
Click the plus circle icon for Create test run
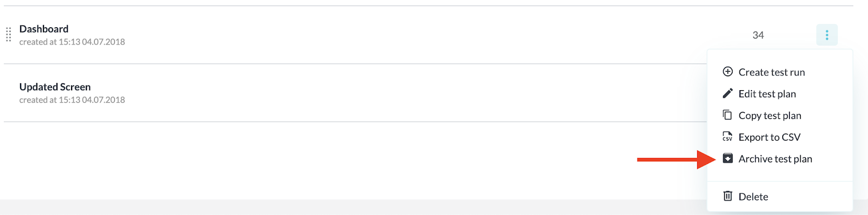tap(727, 72)
